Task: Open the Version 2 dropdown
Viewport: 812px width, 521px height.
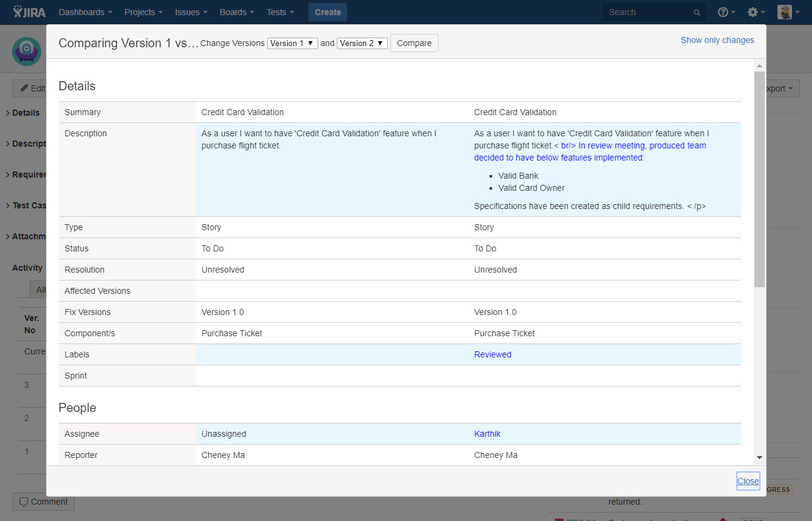Action: [362, 43]
